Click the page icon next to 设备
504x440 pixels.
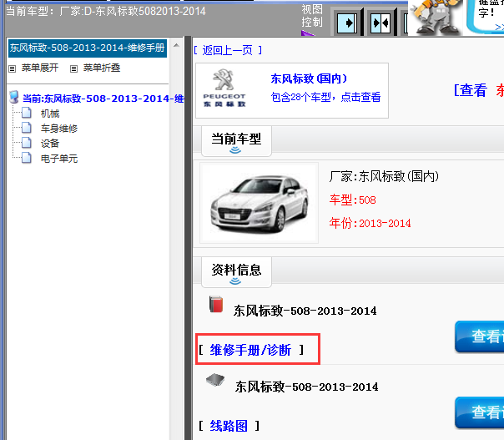(27, 143)
